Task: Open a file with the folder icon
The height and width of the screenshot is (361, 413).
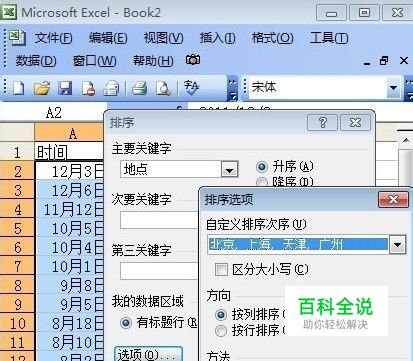Action: coord(42,89)
